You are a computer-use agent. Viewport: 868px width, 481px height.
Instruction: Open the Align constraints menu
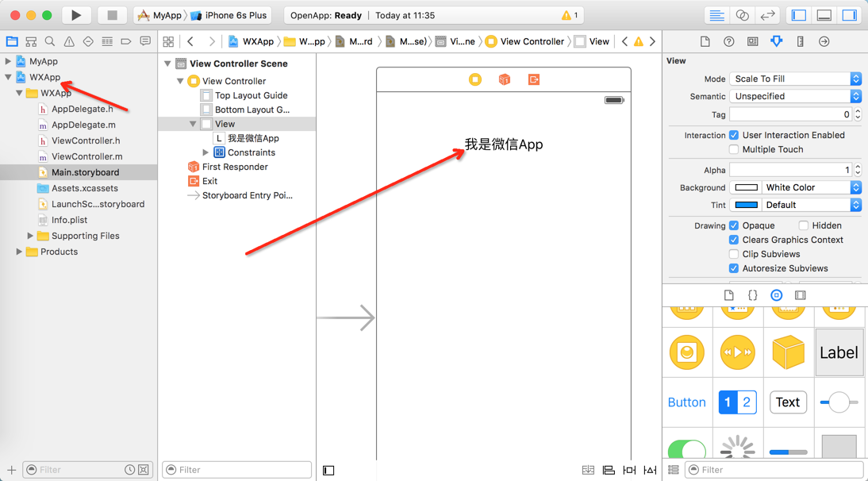point(609,470)
